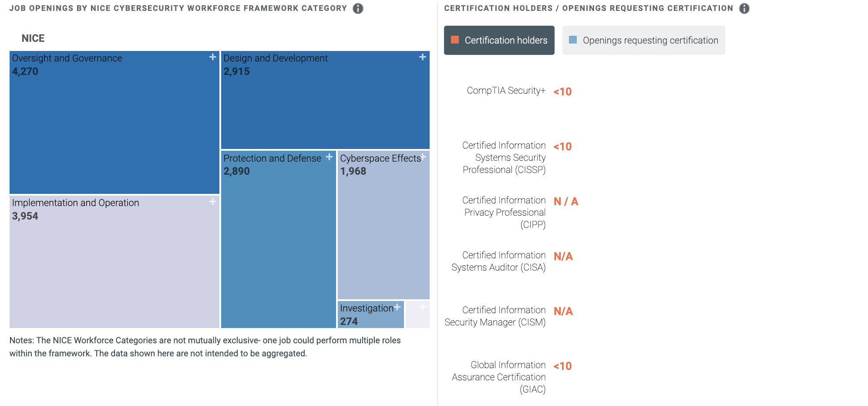Click the CISSP certification label
Screen dimensions: 868x406
(504, 158)
